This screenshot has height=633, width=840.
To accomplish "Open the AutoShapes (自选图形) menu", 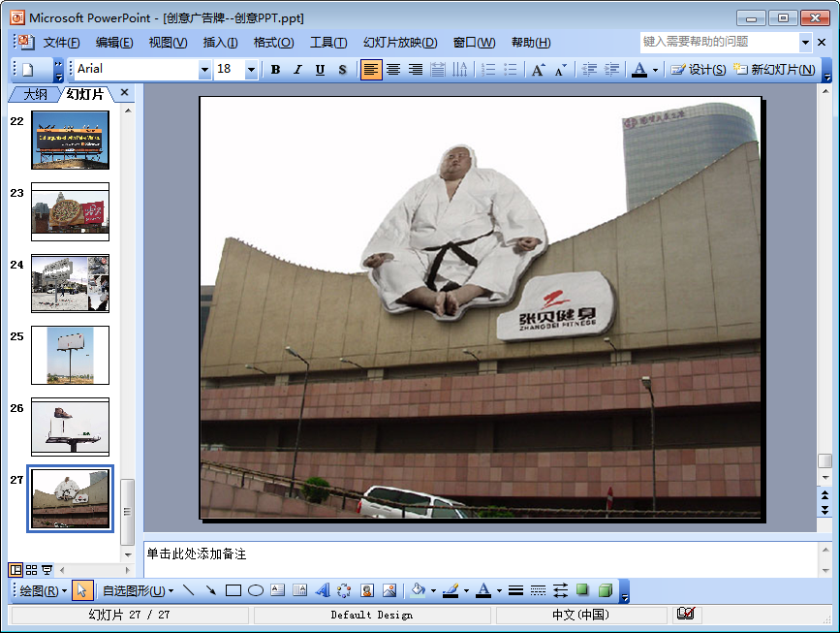I will pyautogui.click(x=138, y=590).
